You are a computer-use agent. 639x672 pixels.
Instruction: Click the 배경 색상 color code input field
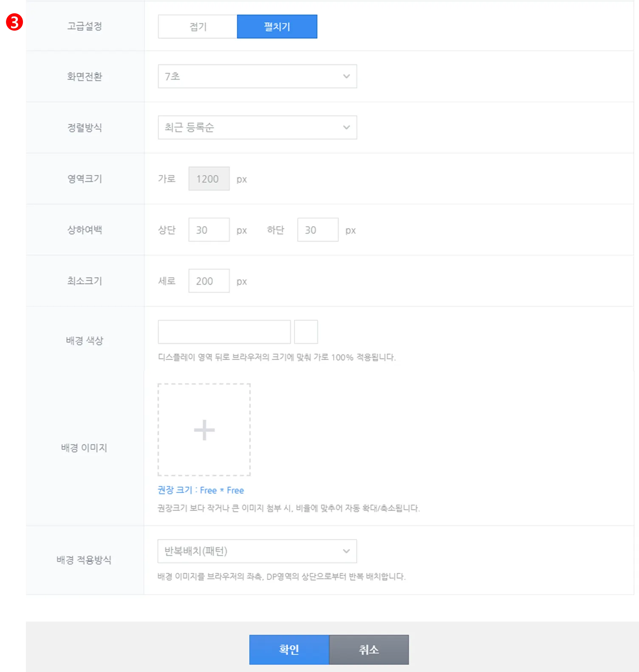[x=224, y=332]
